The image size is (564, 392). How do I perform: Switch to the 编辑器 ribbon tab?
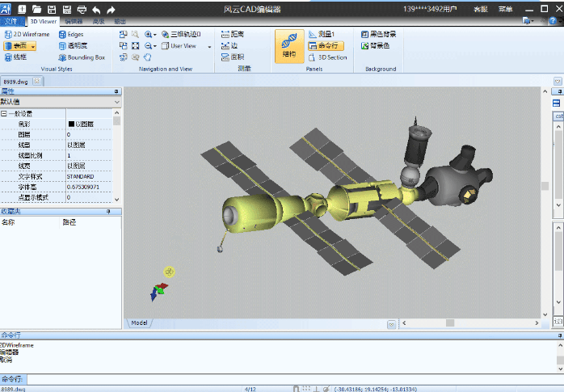74,22
